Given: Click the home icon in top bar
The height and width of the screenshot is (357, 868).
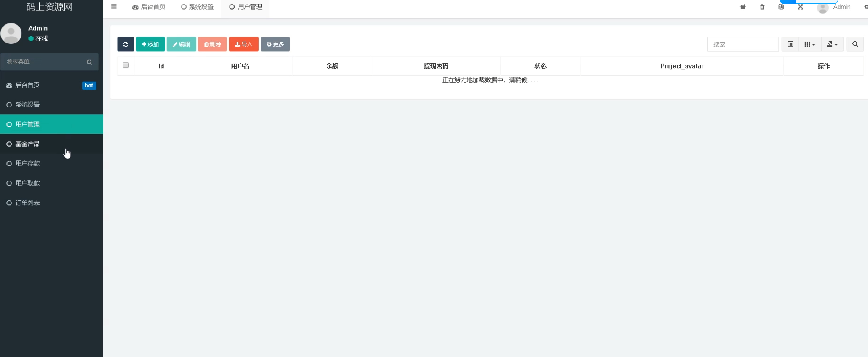Looking at the screenshot, I should (x=743, y=7).
